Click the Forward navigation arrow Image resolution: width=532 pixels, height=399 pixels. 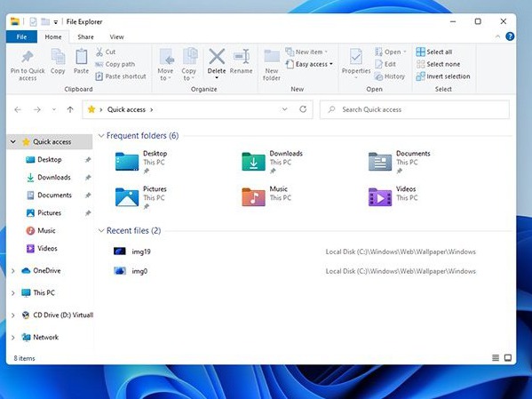click(x=37, y=109)
